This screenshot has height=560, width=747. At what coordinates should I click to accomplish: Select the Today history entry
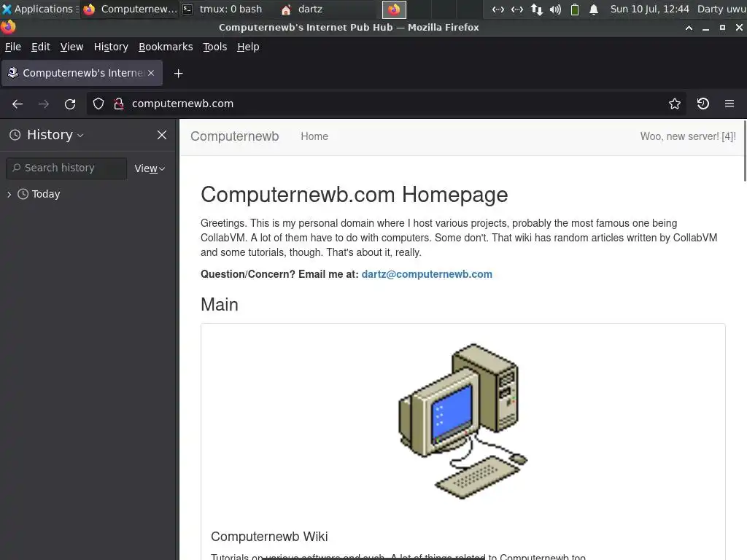[x=46, y=194]
